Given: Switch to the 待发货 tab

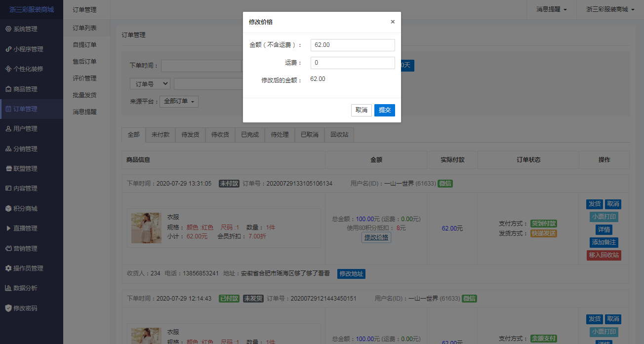Looking at the screenshot, I should [190, 135].
